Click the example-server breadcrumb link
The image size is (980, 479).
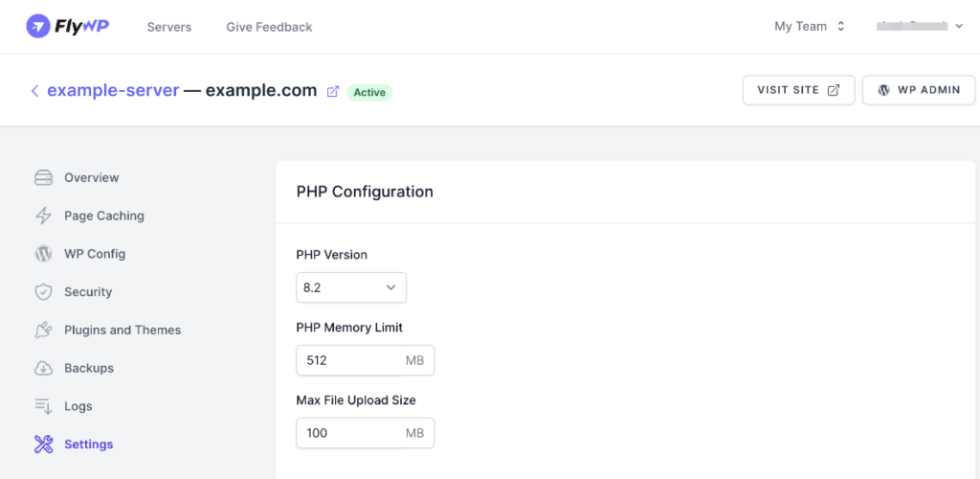point(113,91)
